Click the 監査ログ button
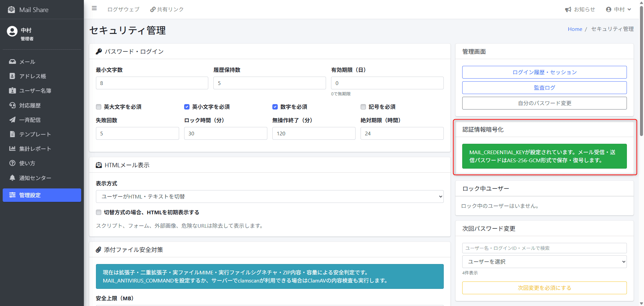The height and width of the screenshot is (306, 644). pos(544,88)
